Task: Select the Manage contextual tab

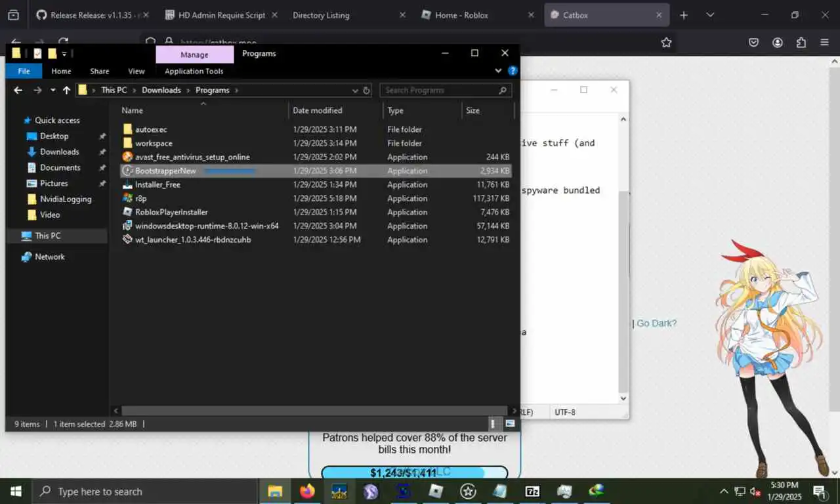Action: pyautogui.click(x=194, y=54)
